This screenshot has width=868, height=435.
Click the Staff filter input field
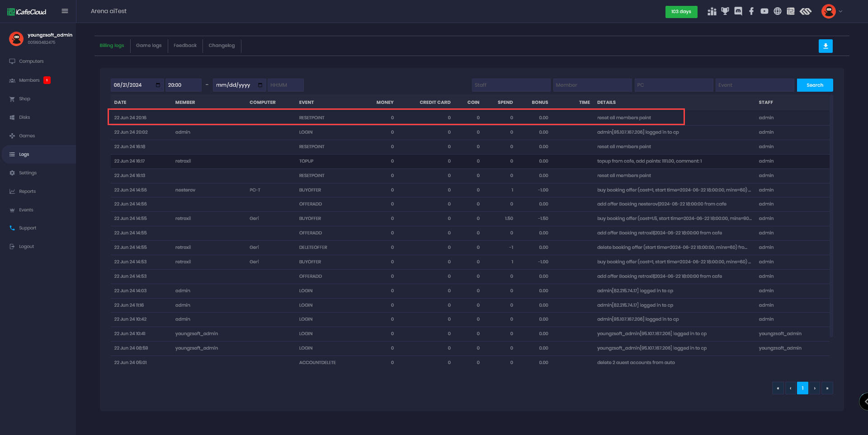[x=510, y=85]
